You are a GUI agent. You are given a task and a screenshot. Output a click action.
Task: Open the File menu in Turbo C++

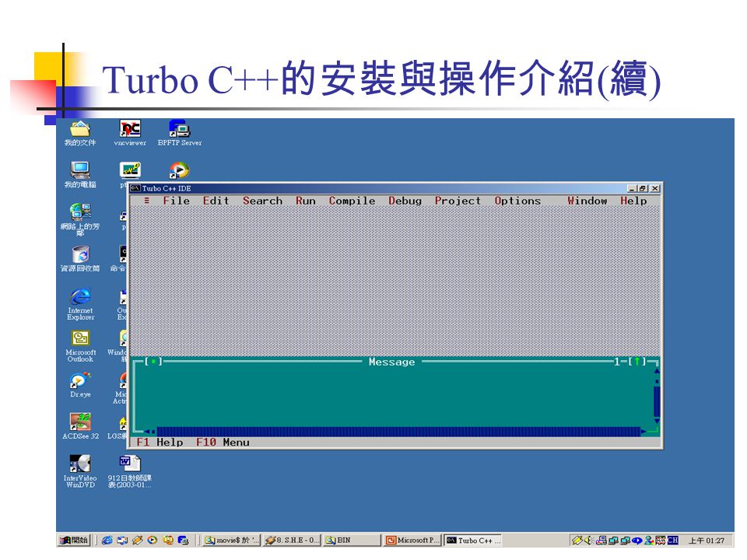176,201
